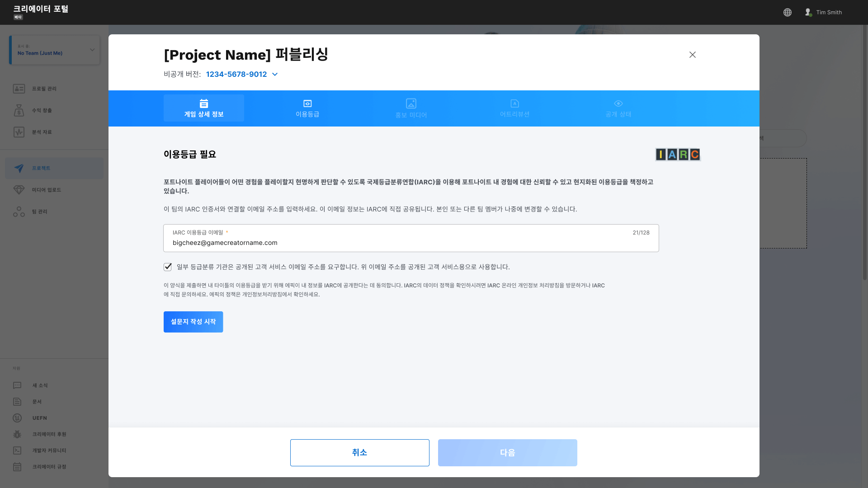Screen dimensions: 868x488
Task: Switch to the 이용등급 tab
Action: tap(307, 108)
